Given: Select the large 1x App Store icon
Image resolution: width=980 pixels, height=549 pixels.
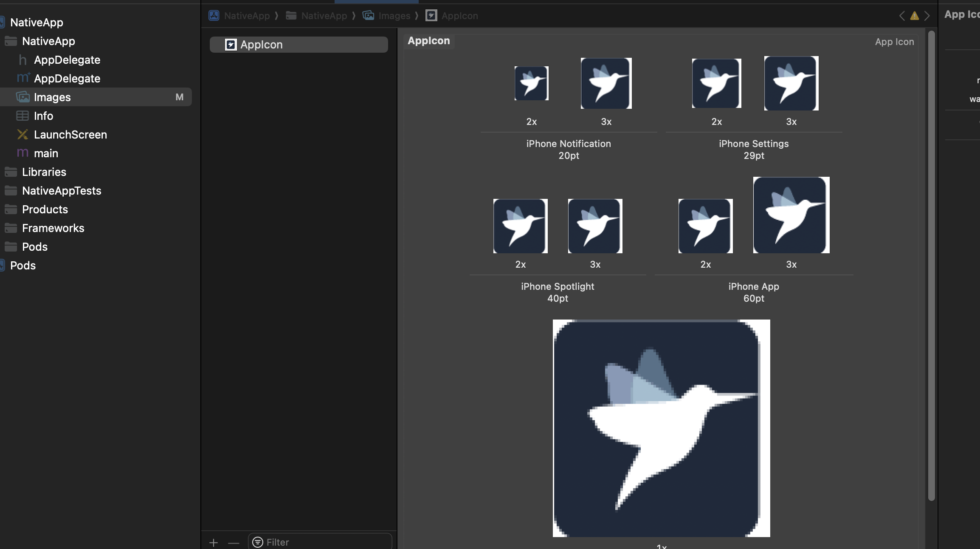Looking at the screenshot, I should 662,428.
